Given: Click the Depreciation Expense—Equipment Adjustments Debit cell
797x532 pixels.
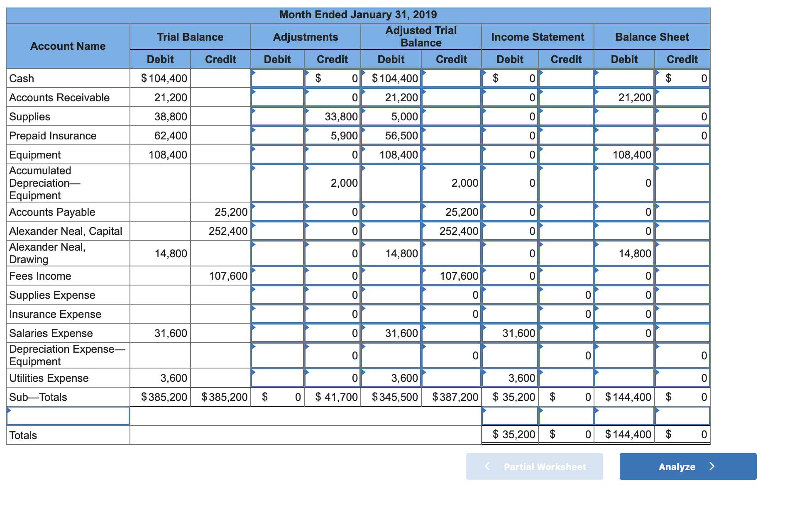Looking at the screenshot, I should tap(277, 355).
